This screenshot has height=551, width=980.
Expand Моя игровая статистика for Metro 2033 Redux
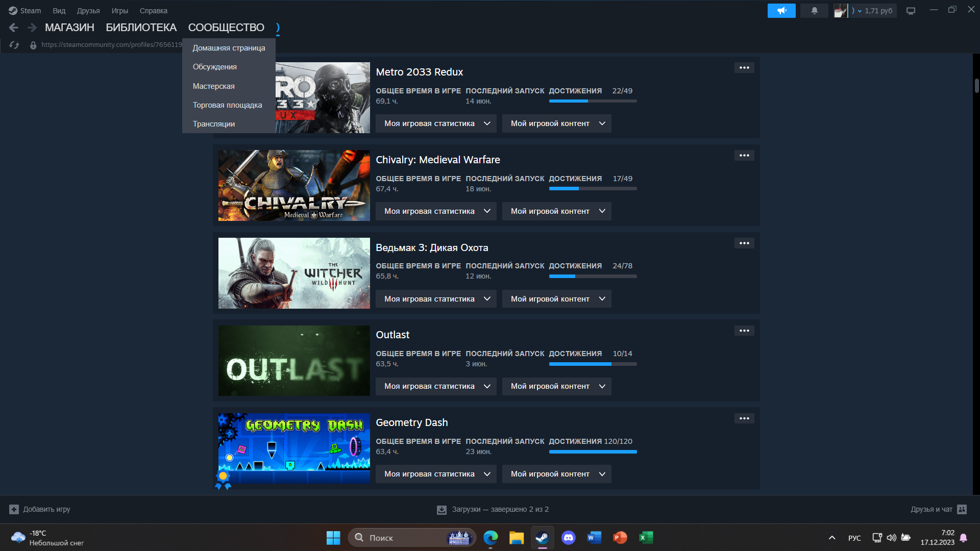tap(436, 123)
